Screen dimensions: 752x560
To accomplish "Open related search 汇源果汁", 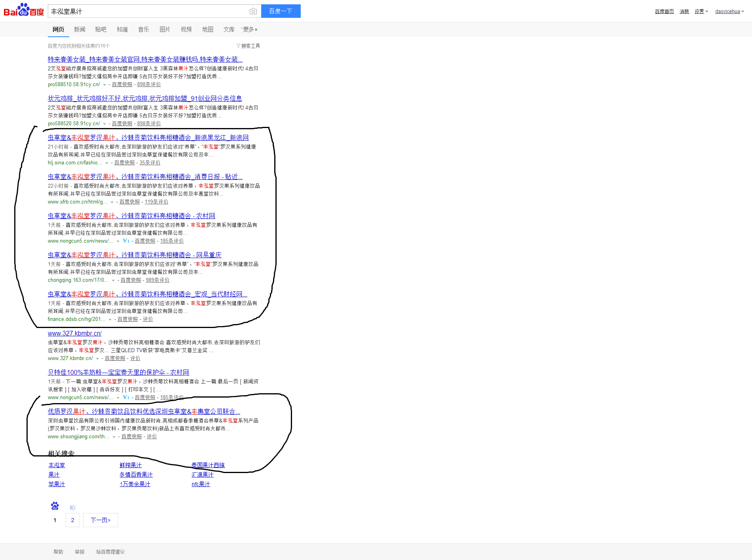I will (x=203, y=475).
